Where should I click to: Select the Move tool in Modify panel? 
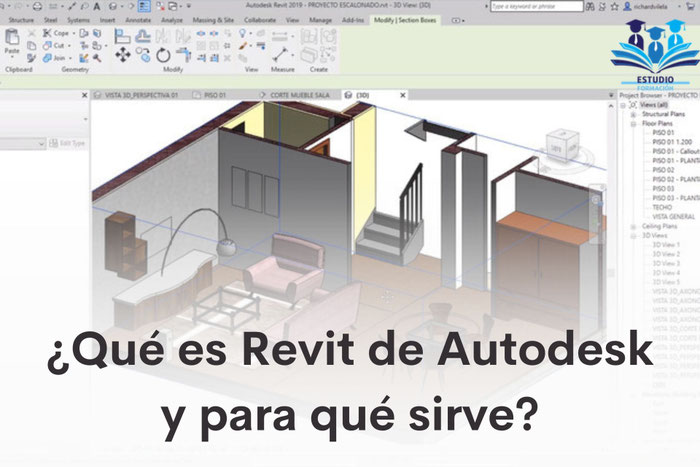pos(123,55)
